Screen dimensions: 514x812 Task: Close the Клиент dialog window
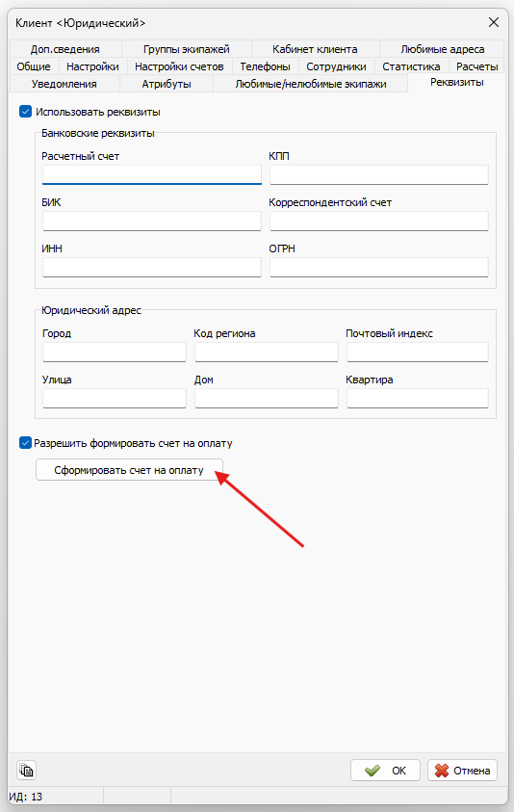click(x=494, y=22)
